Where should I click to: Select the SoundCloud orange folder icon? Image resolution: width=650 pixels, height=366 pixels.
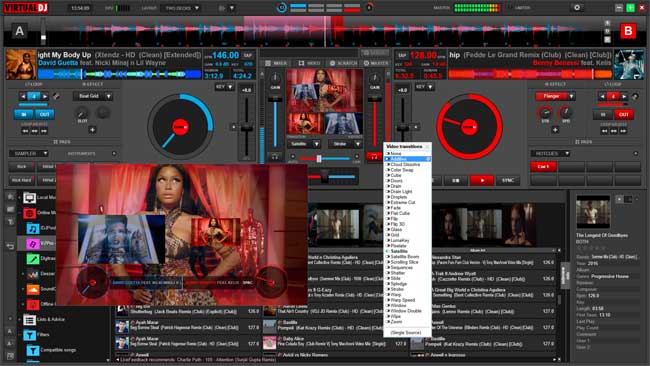[x=33, y=289]
